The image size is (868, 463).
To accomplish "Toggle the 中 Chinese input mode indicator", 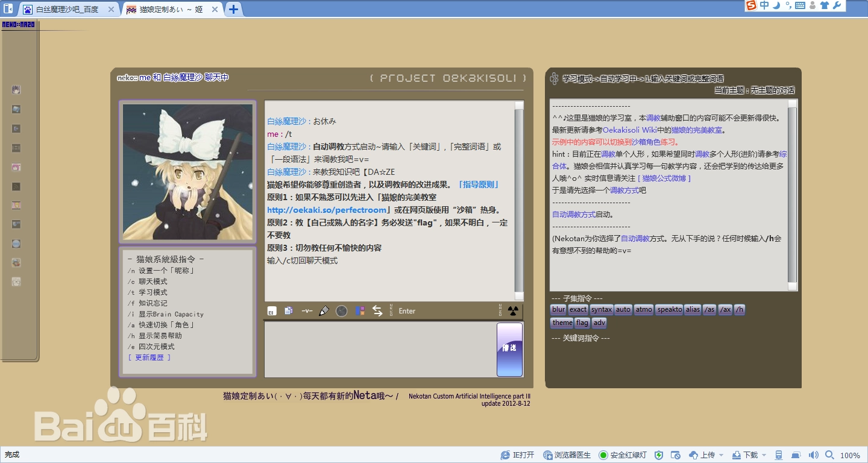I will point(764,5).
